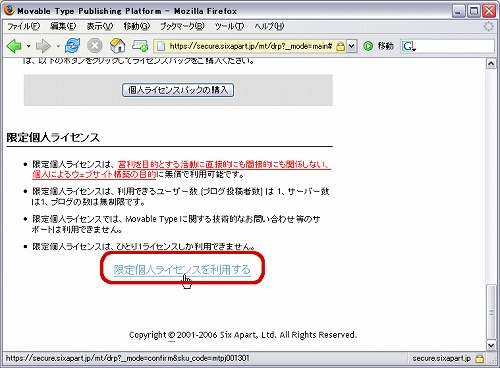Click secure.sixapart.jp in the status bar
500x368 pixels.
tap(441, 358)
